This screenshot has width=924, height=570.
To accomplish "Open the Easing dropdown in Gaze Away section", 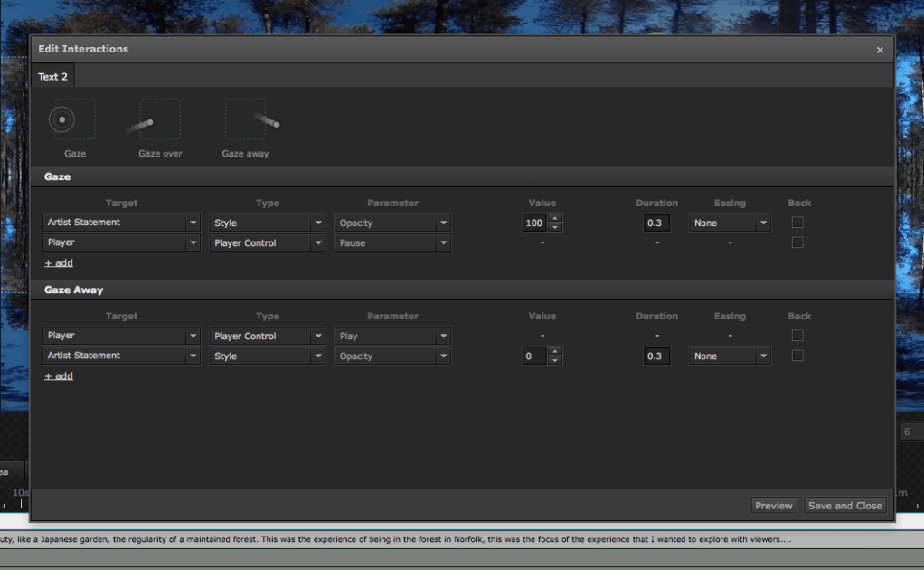I will (x=730, y=356).
